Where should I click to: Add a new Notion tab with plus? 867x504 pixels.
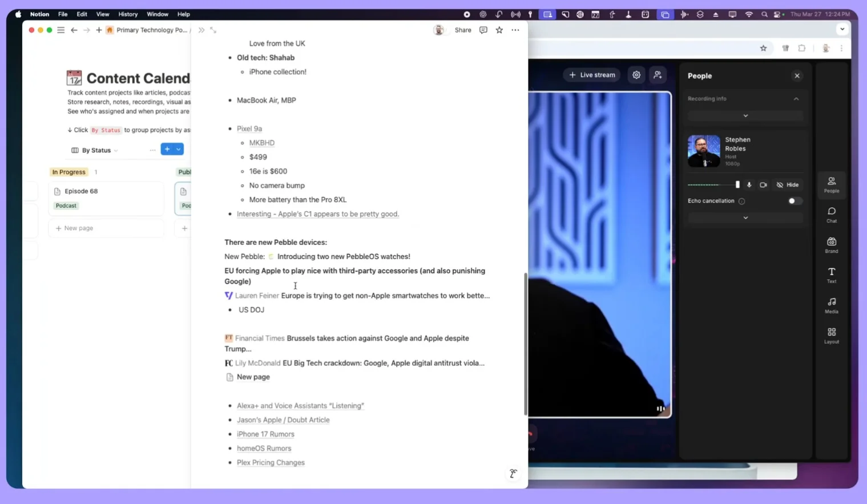[x=99, y=30]
